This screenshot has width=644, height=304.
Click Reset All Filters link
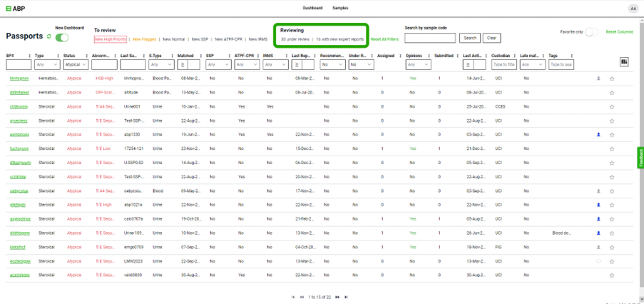(384, 39)
